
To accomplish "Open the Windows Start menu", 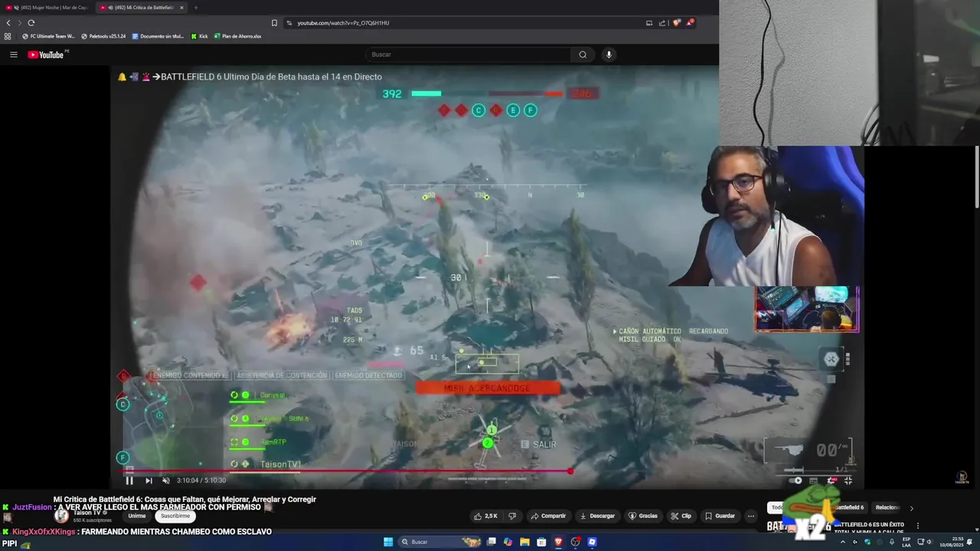I will point(388,542).
